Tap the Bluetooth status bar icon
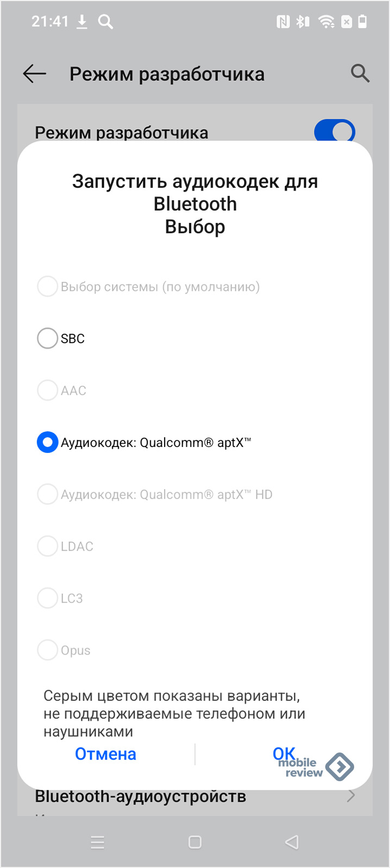The width and height of the screenshot is (390, 868). tap(303, 22)
